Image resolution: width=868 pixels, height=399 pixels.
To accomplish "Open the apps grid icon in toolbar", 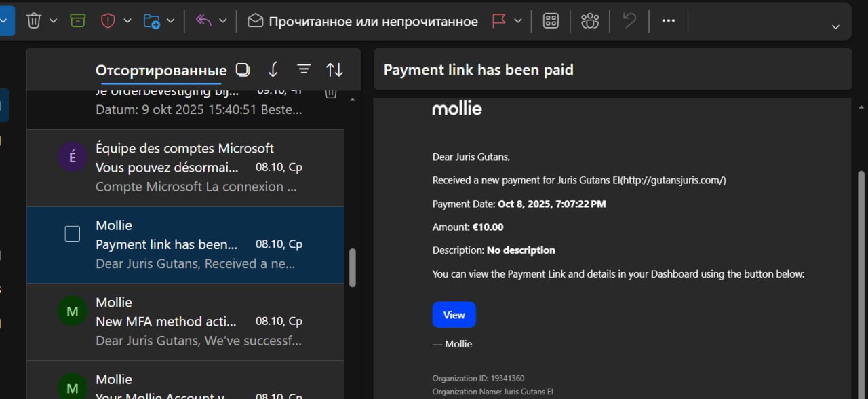I will (x=551, y=21).
